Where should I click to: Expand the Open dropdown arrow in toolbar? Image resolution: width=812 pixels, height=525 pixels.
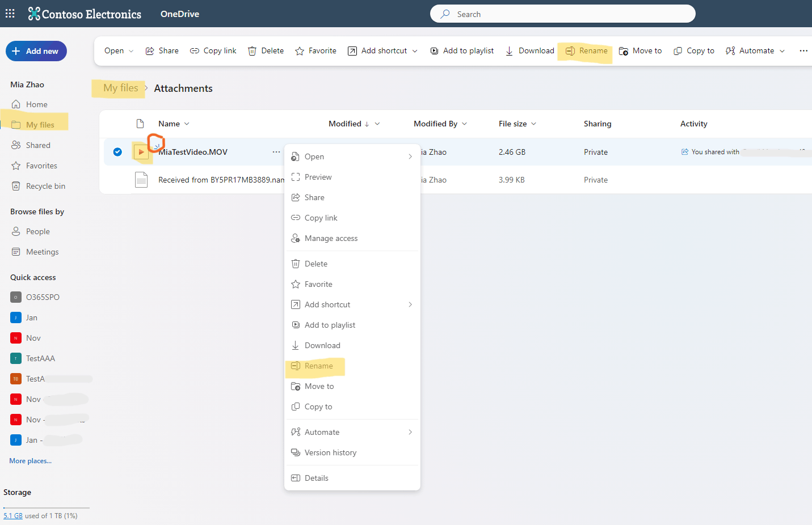pos(131,51)
